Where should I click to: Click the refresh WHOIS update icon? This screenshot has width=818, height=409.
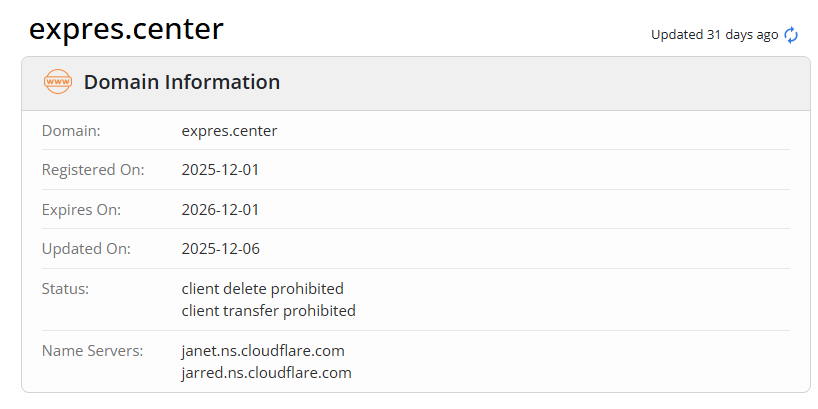(x=791, y=35)
